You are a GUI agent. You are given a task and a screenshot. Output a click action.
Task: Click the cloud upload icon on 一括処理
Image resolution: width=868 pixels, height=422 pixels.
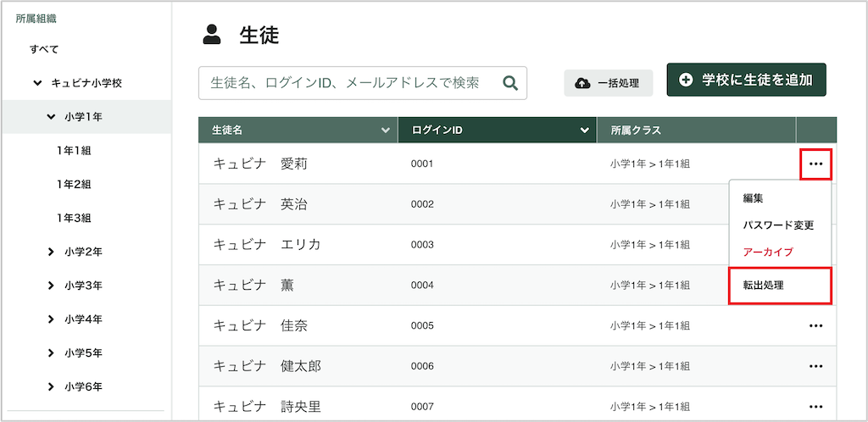point(582,84)
